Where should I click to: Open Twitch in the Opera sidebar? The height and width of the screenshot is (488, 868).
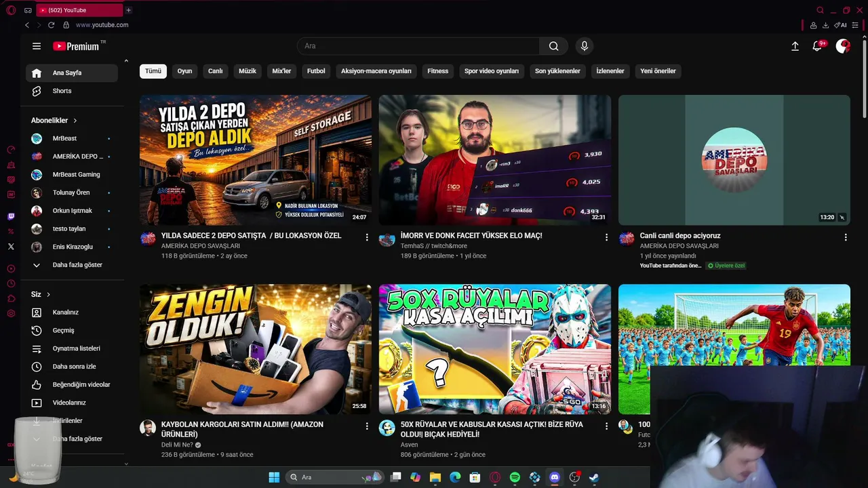[x=11, y=217]
